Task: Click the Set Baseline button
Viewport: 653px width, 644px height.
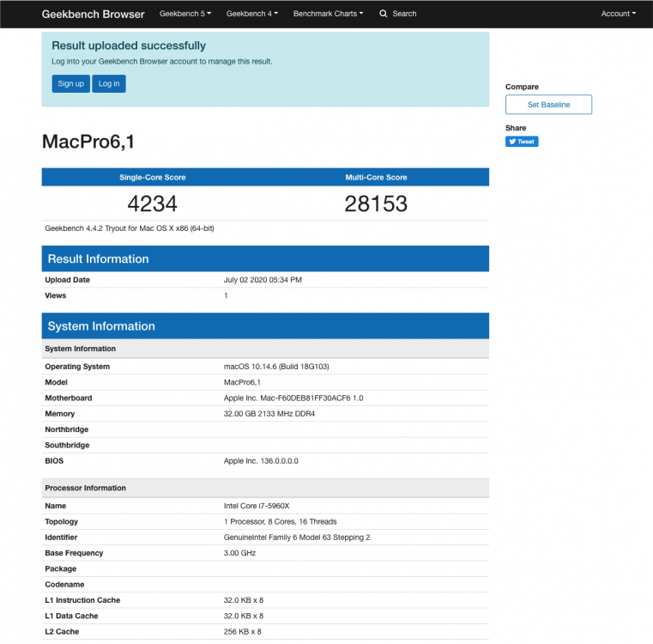Action: click(548, 105)
